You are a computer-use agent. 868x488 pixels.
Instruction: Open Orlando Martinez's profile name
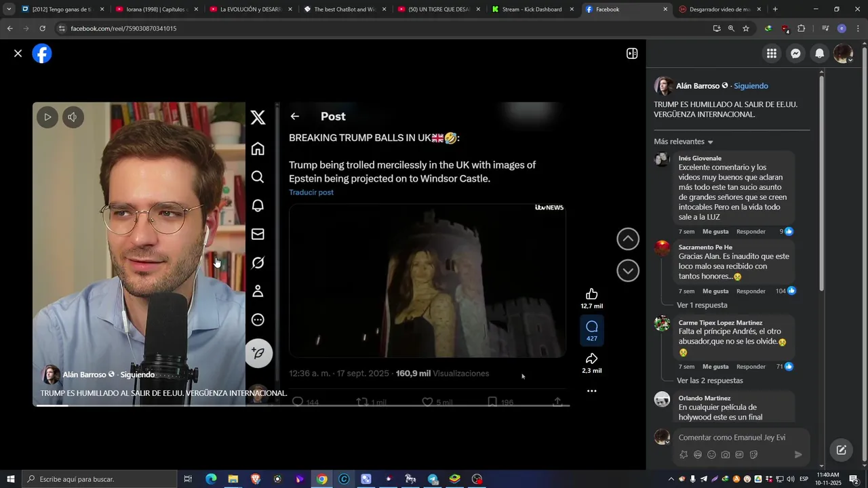click(x=705, y=399)
